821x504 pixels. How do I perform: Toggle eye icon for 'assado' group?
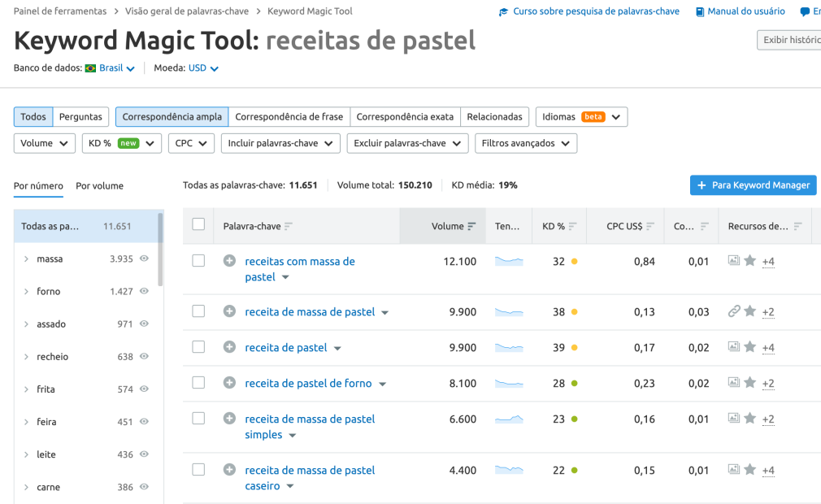pos(144,324)
